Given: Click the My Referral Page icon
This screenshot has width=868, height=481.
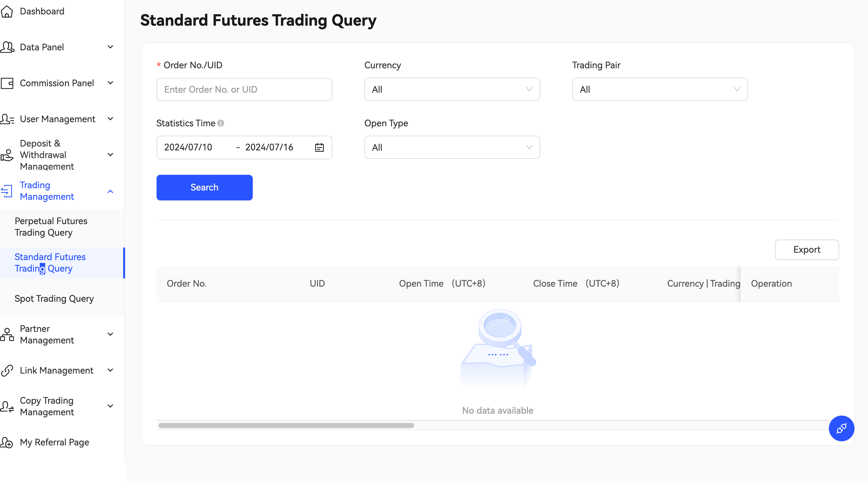Looking at the screenshot, I should 7,442.
